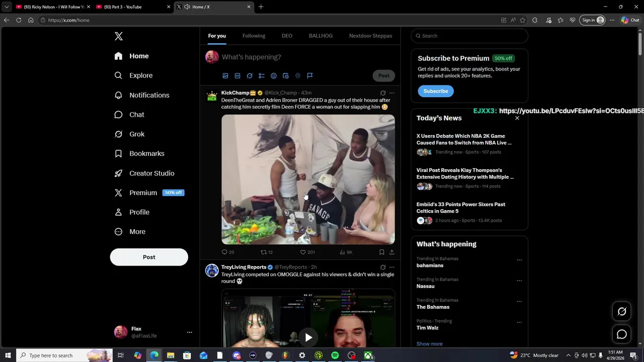Expand the More menu in sidebar
The width and height of the screenshot is (644, 362).
(x=130, y=232)
